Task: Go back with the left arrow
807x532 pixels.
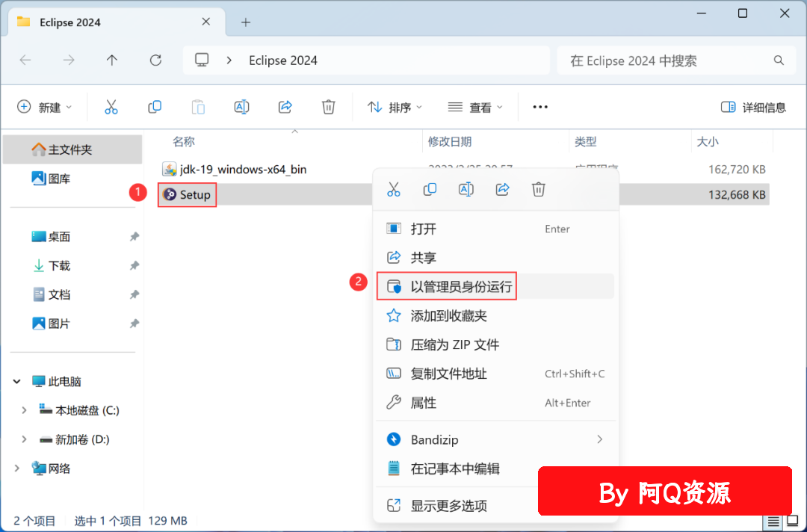Action: 25,61
